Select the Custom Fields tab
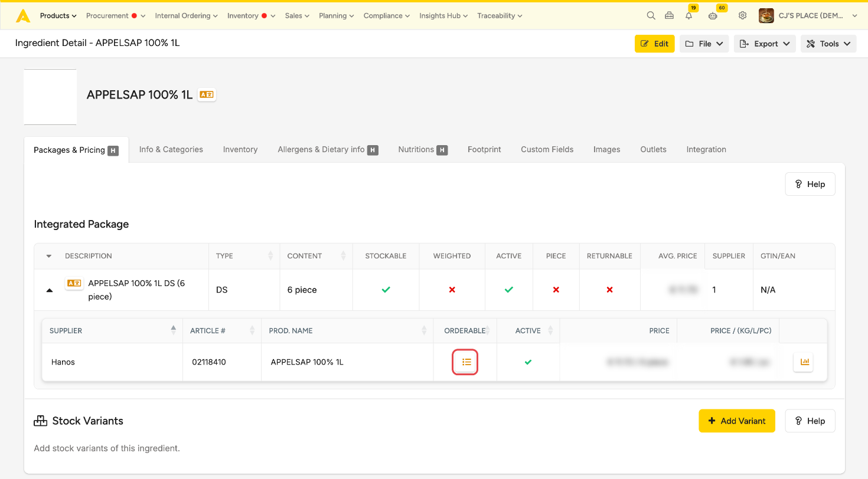 point(547,150)
